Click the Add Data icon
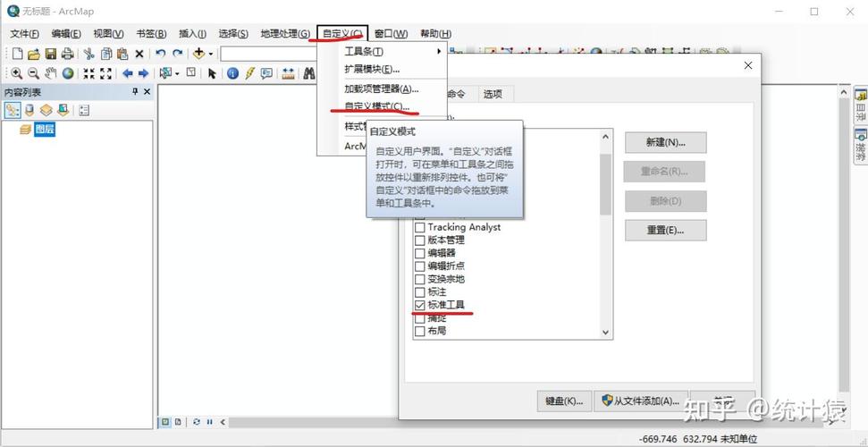 pyautogui.click(x=198, y=54)
